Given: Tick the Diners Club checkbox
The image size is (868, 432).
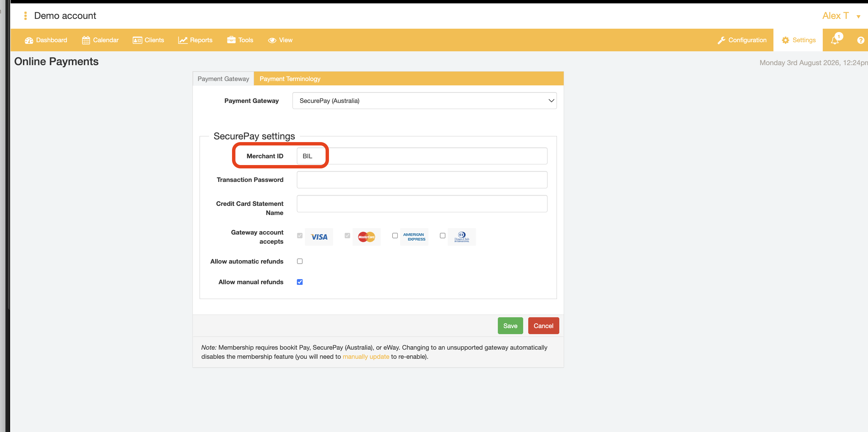Looking at the screenshot, I should (442, 236).
